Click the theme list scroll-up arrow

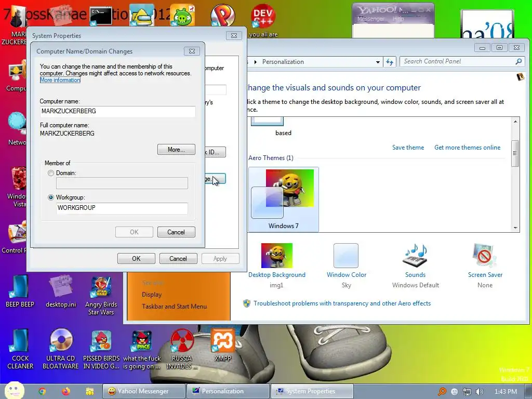coord(515,122)
